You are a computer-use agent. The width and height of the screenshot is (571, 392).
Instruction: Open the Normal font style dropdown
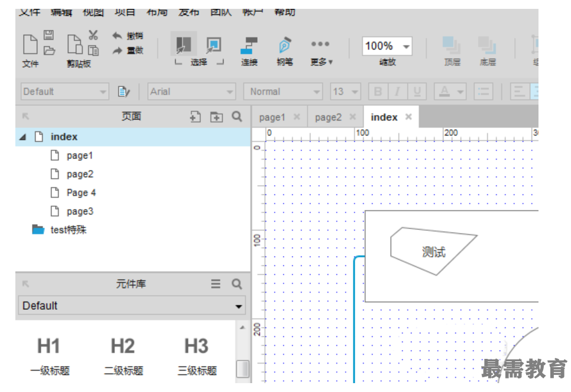tap(283, 92)
